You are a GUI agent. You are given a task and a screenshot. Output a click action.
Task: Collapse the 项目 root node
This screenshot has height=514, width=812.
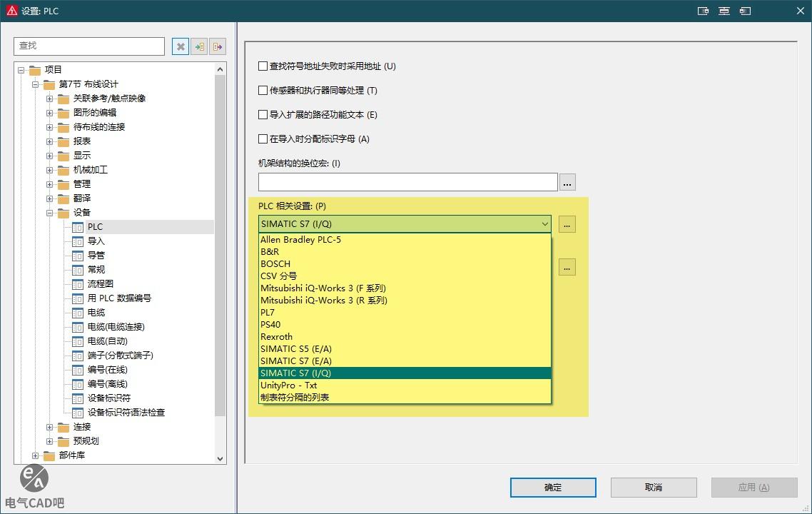click(21, 70)
